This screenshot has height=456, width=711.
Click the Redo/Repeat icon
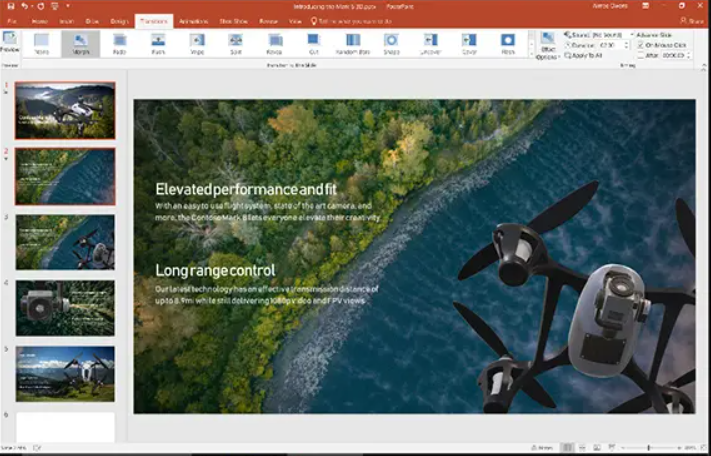tap(41, 6)
